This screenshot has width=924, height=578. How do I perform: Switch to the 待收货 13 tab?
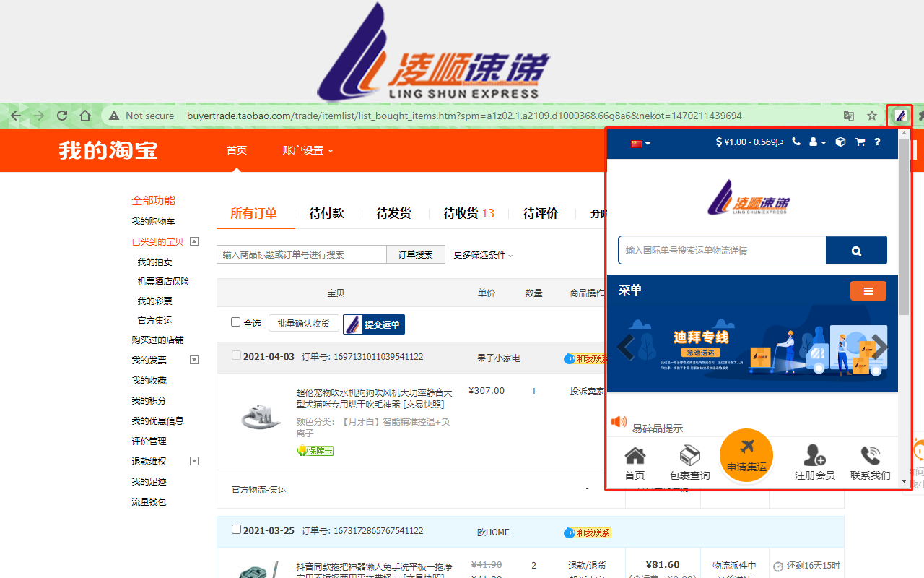click(x=468, y=213)
